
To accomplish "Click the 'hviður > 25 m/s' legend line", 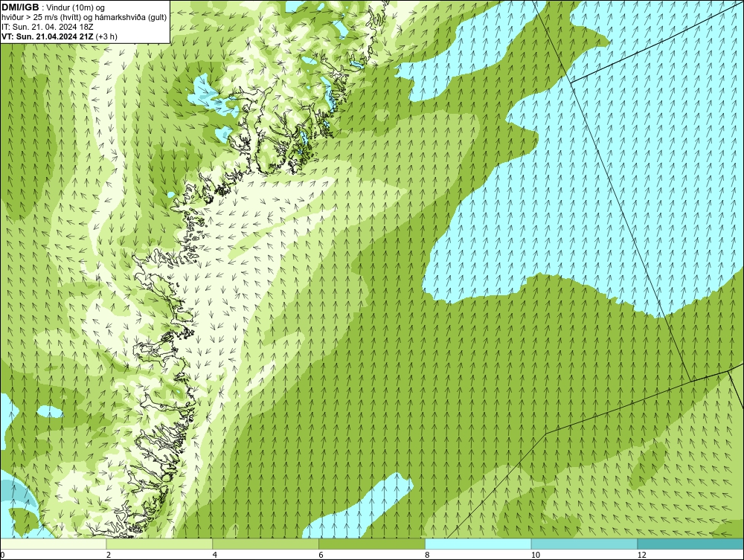I will 84,17.
